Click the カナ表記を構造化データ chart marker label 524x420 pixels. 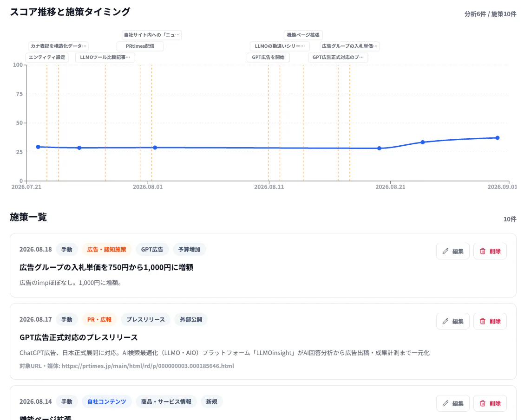[59, 46]
